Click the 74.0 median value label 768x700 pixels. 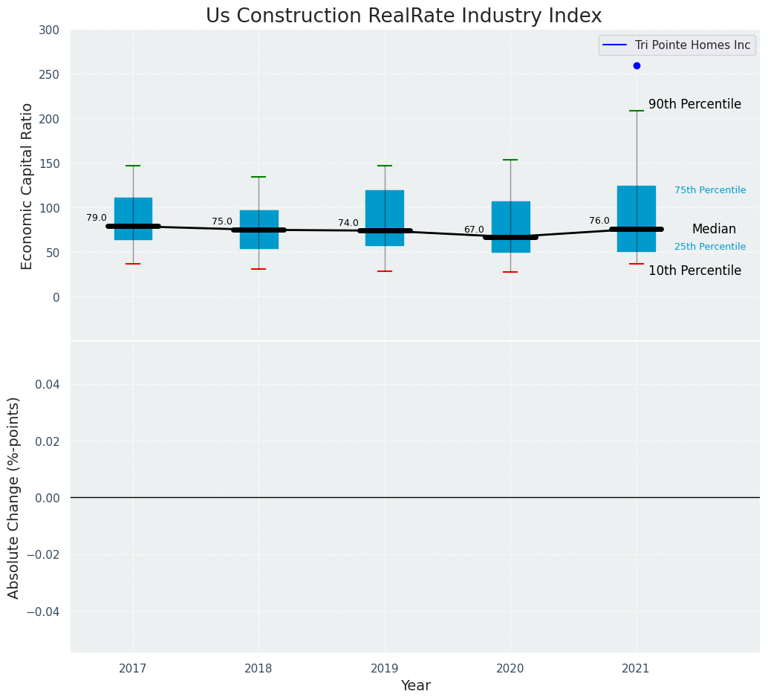(348, 224)
